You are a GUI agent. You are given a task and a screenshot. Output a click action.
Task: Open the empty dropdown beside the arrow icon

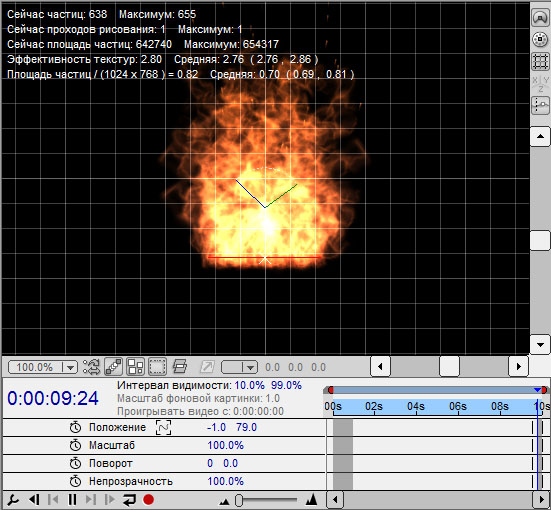click(x=239, y=367)
